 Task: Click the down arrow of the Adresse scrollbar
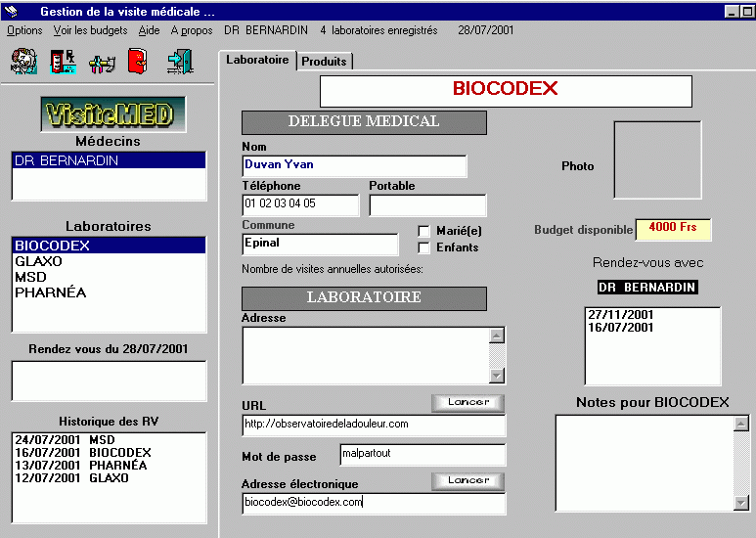point(497,376)
